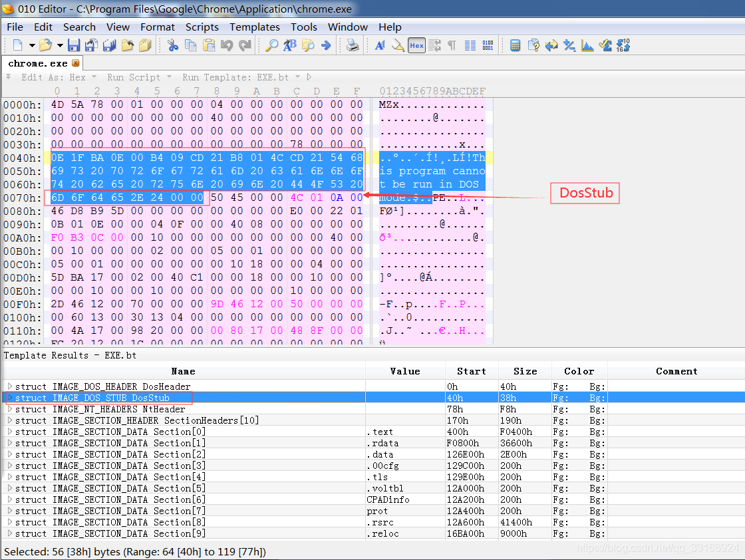Click the Checksum icon

point(605,45)
